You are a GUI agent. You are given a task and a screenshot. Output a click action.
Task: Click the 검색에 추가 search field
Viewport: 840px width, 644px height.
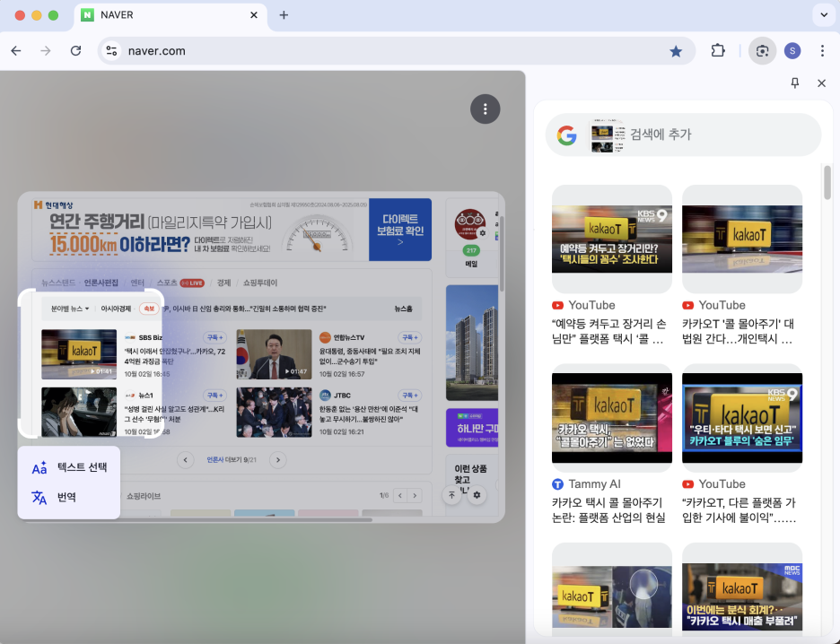[x=684, y=135]
